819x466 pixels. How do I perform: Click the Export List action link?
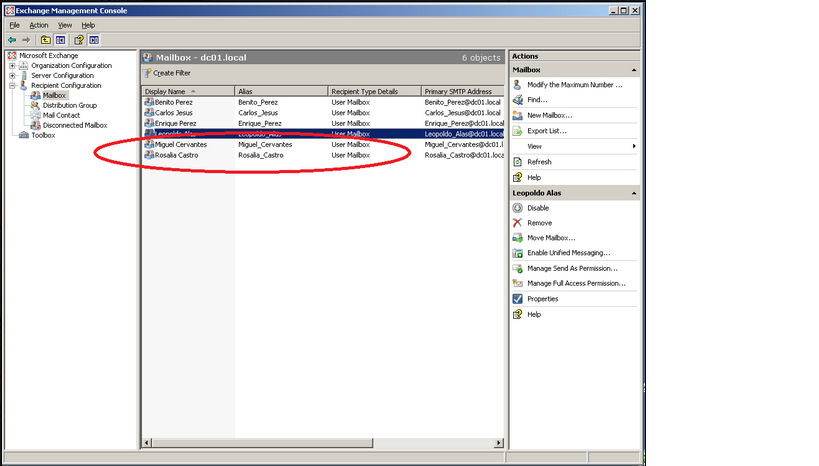(547, 131)
